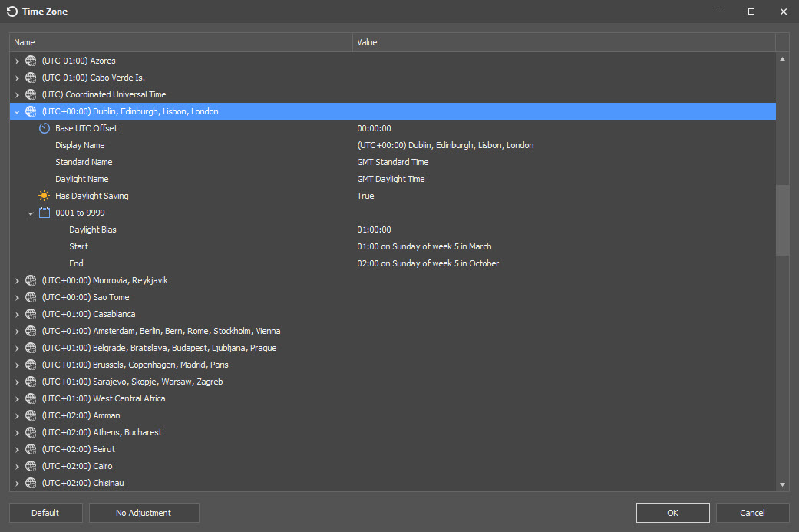Click the calendar icon beside 0001 to 9999
This screenshot has height=532, width=799.
[x=45, y=213]
